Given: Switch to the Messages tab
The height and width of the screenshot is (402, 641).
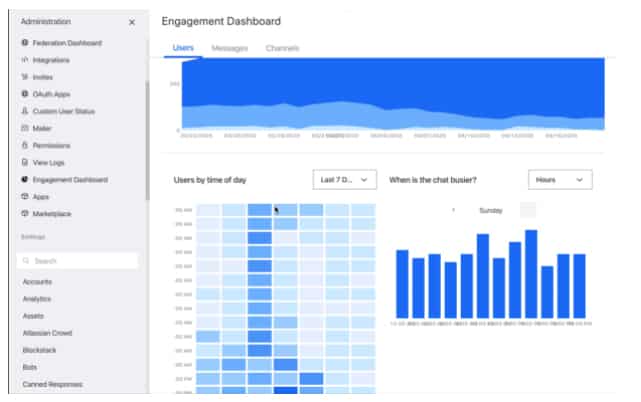Looking at the screenshot, I should click(230, 48).
